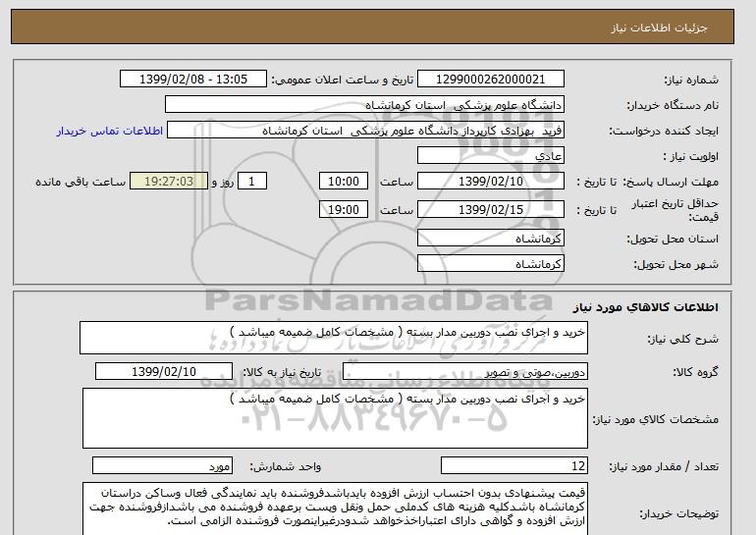The height and width of the screenshot is (535, 756).
Task: Select the announcement date field 1399/02/08 - 13:05
Action: click(192, 80)
